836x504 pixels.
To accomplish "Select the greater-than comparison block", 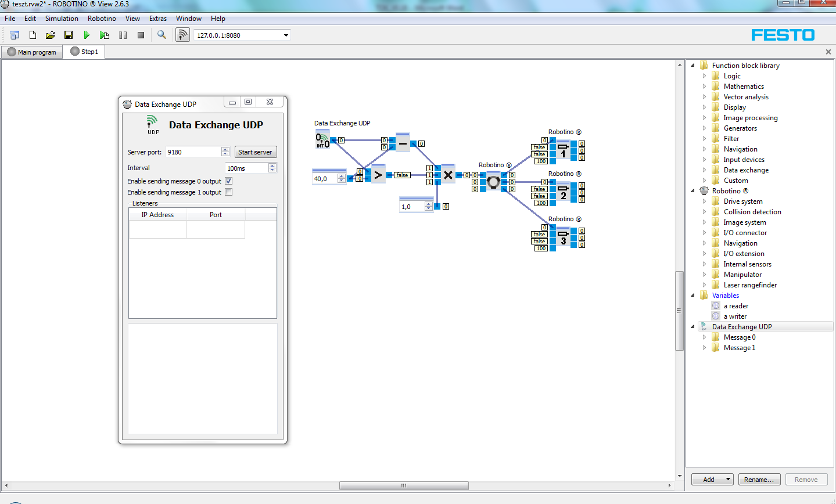I will pos(378,175).
